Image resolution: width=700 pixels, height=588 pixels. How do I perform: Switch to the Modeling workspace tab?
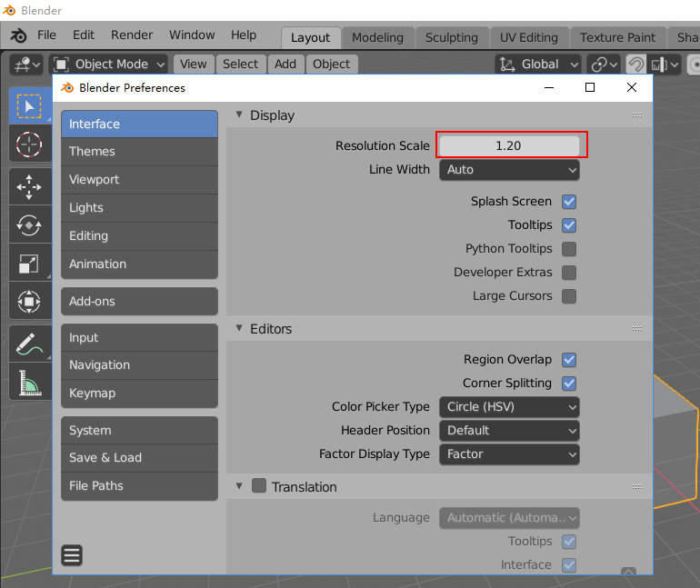(x=377, y=38)
